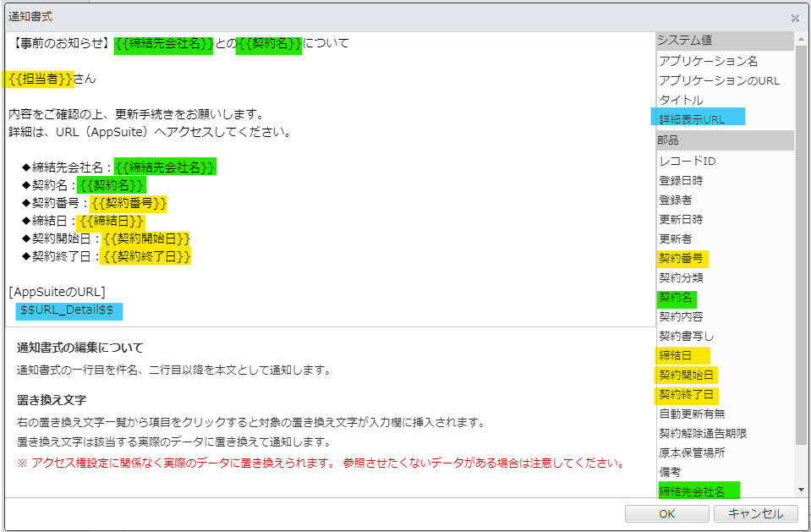The image size is (811, 532).
Task: Click the OK button
Action: [666, 513]
